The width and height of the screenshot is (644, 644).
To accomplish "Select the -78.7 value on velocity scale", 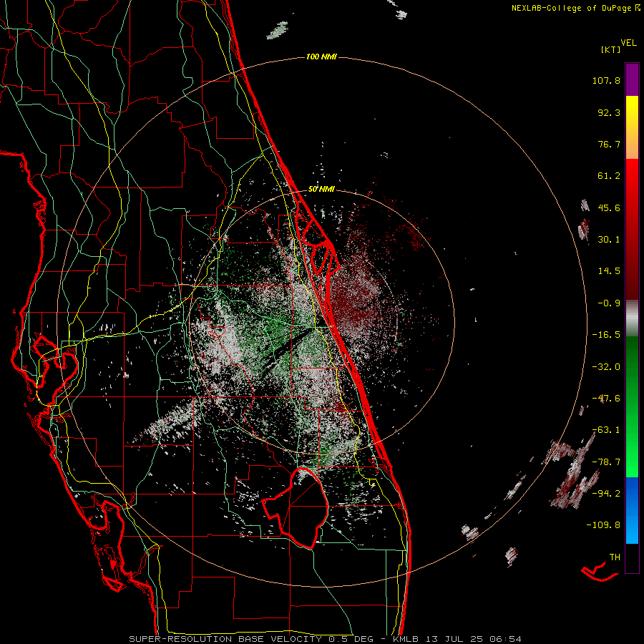I will (x=606, y=462).
